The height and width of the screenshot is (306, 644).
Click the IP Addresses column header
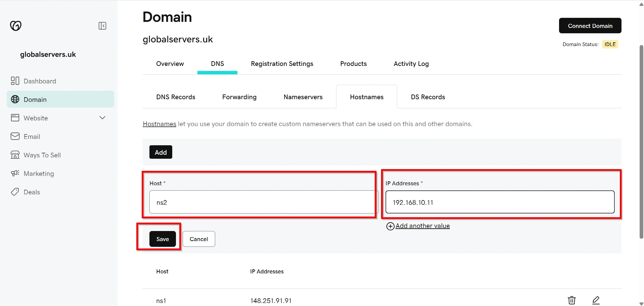pyautogui.click(x=267, y=271)
